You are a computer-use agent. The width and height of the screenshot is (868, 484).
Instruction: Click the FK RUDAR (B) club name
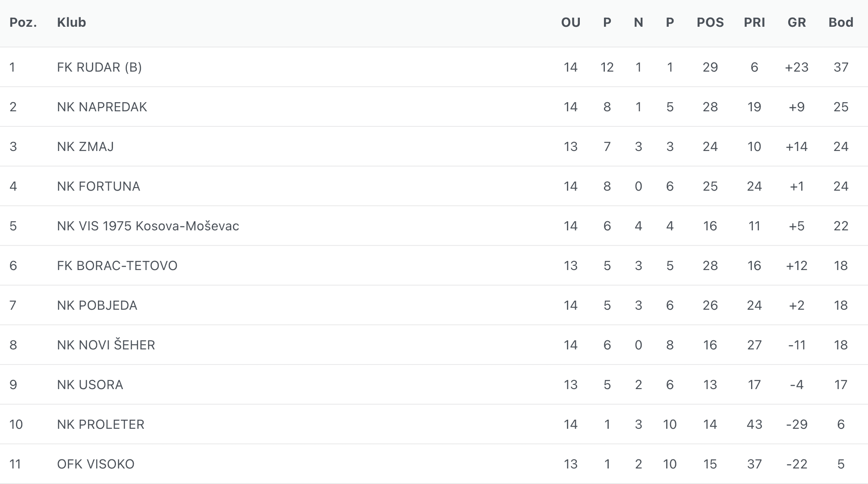point(99,67)
